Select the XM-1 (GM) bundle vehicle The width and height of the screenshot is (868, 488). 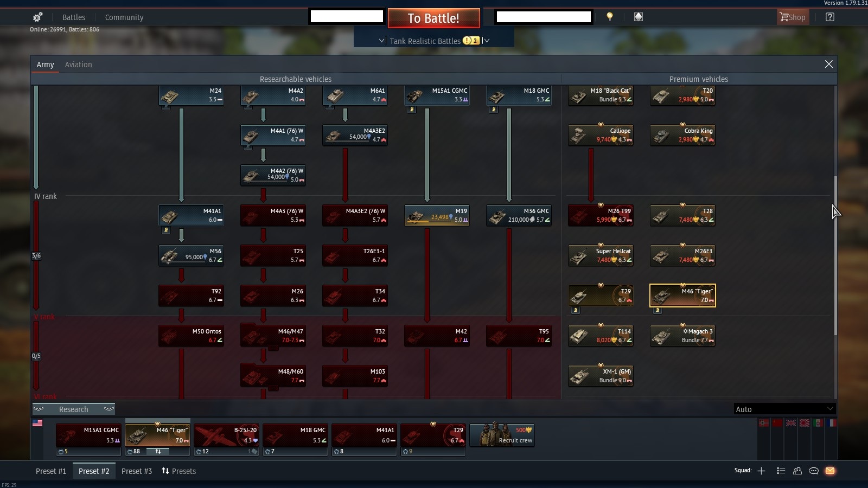tap(601, 376)
